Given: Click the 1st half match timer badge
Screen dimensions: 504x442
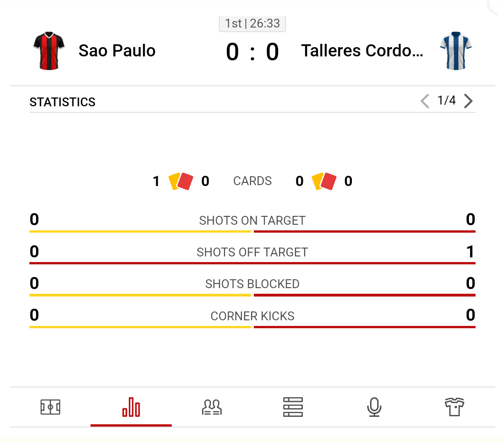Looking at the screenshot, I should pos(252,23).
